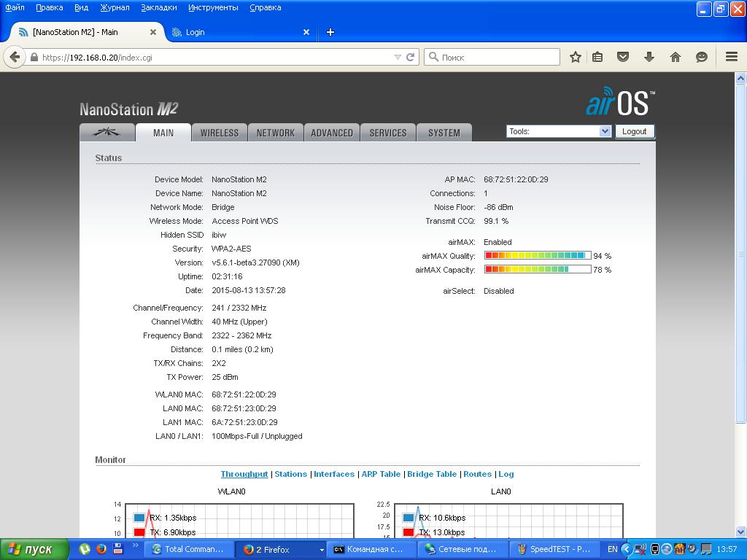
Task: Save page to Pocket icon
Action: point(623,58)
